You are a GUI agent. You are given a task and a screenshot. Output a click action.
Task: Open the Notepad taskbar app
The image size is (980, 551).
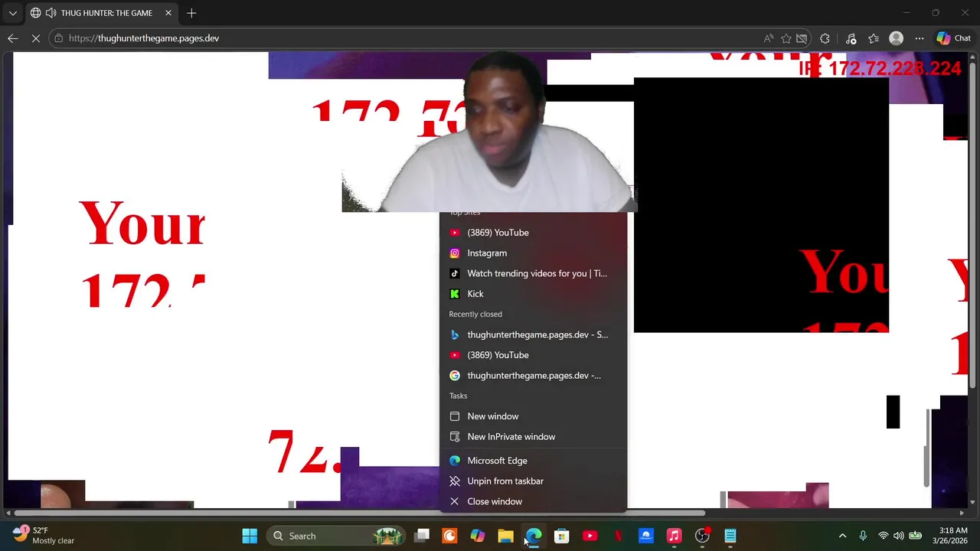pyautogui.click(x=730, y=536)
